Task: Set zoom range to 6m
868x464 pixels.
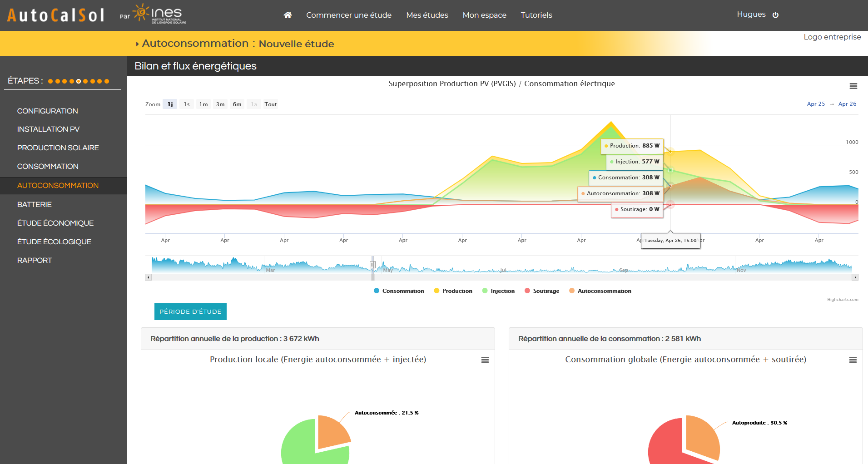Action: click(x=237, y=104)
